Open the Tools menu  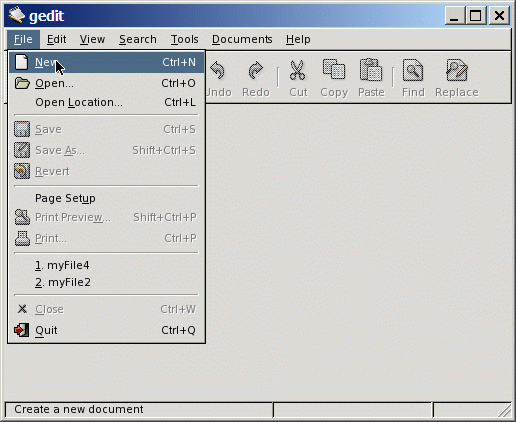point(184,39)
